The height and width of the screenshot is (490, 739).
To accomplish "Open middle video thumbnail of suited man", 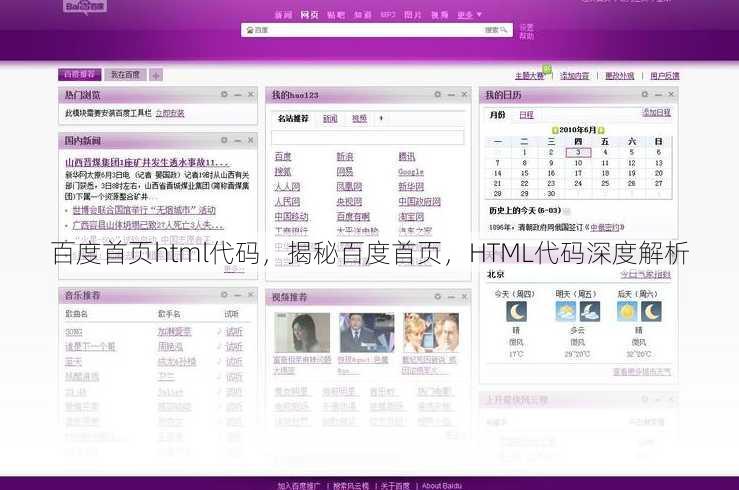I will coord(367,333).
